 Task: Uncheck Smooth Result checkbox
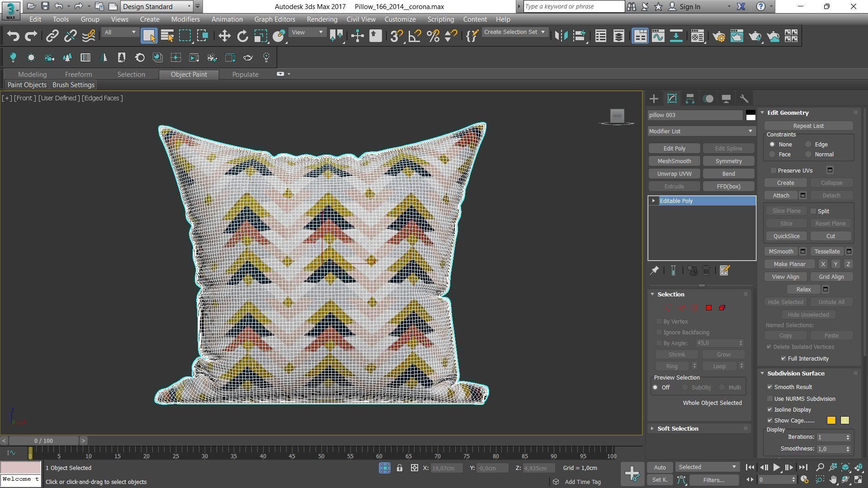pos(770,387)
